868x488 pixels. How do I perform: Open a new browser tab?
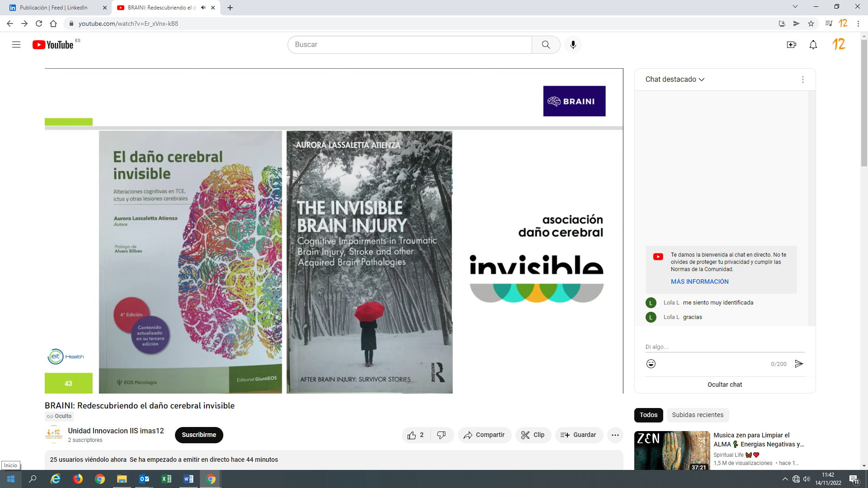230,8
